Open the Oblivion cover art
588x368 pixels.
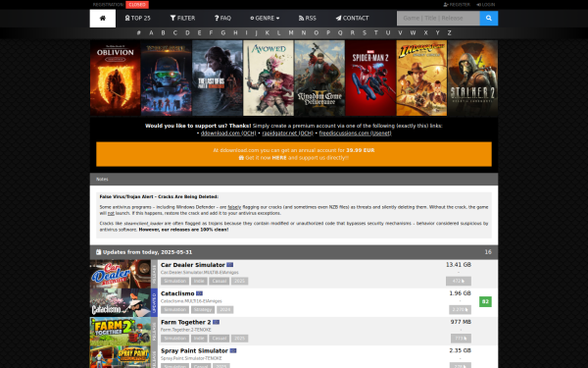115,79
